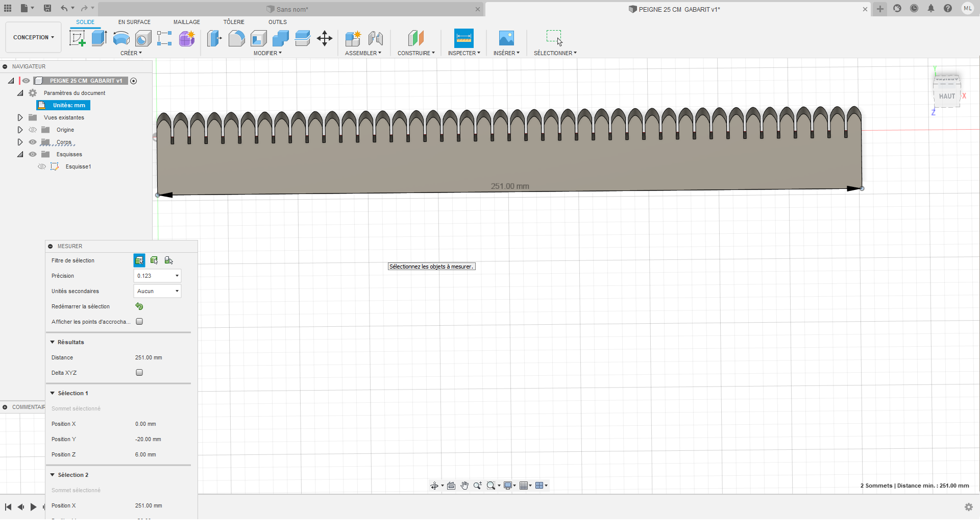Open the CONCEPTION workspace button
This screenshot has width=980, height=531.
coord(33,37)
